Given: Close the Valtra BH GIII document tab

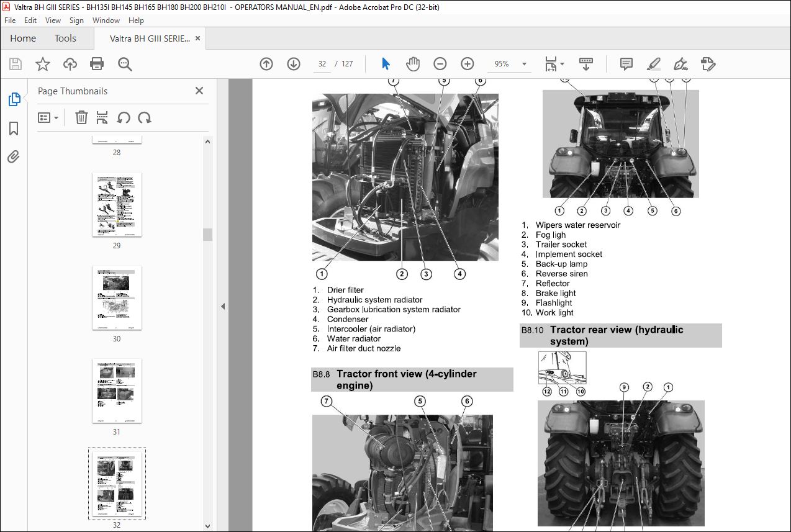Looking at the screenshot, I should (x=197, y=38).
